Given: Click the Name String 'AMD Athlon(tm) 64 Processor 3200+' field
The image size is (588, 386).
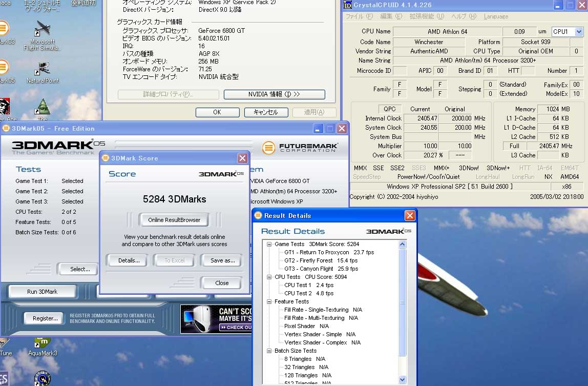Looking at the screenshot, I should coord(488,60).
